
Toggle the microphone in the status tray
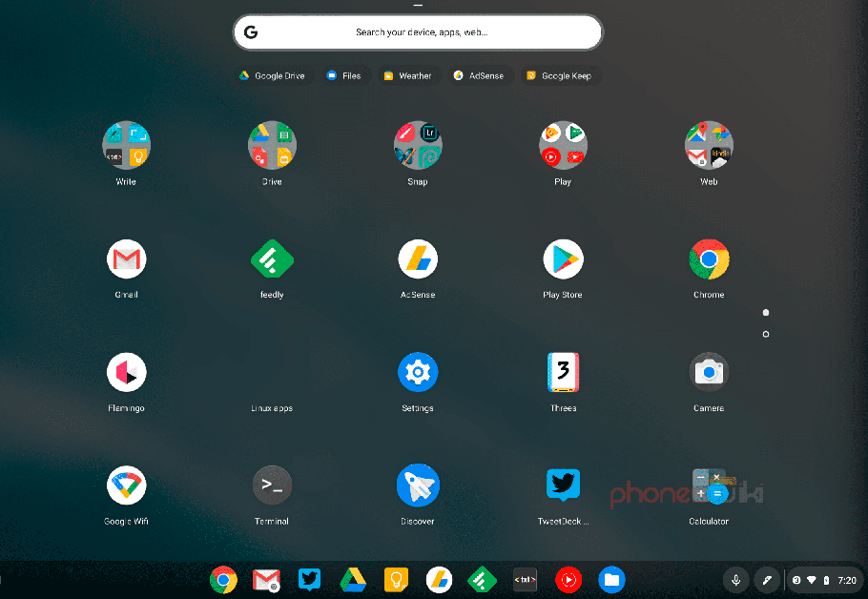click(736, 580)
